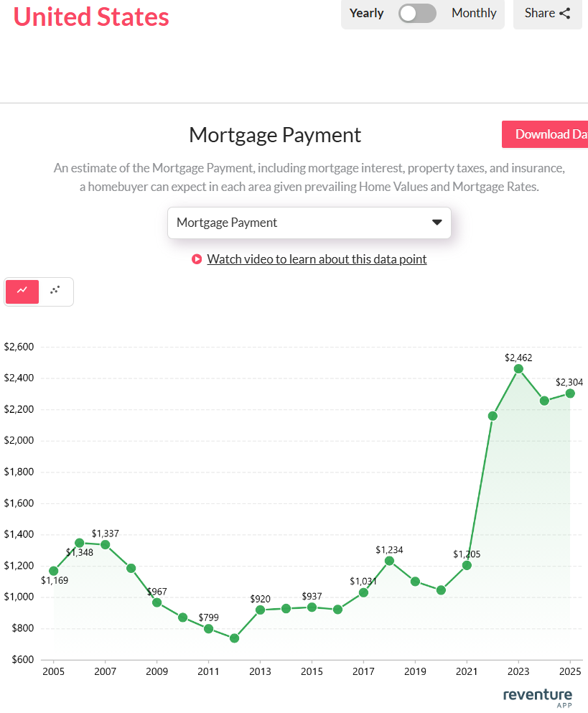Screen dimensions: 588x713
Task: Click the red play icon beside the video link
Action: 197,259
